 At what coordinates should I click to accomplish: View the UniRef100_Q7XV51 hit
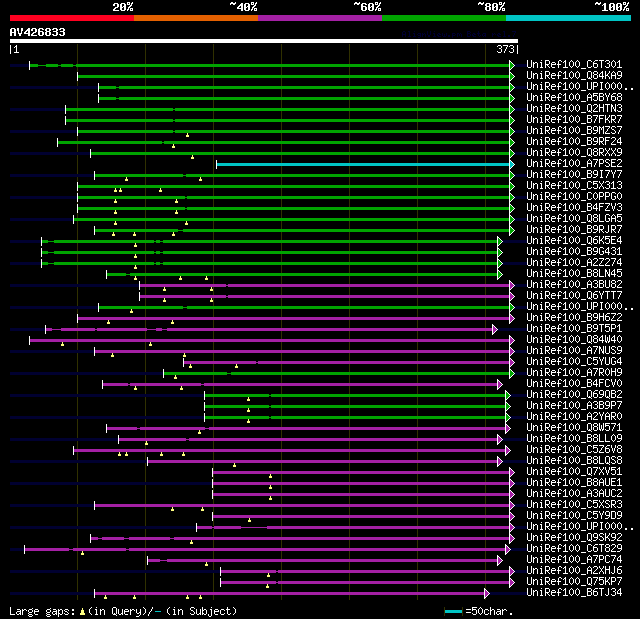(574, 472)
